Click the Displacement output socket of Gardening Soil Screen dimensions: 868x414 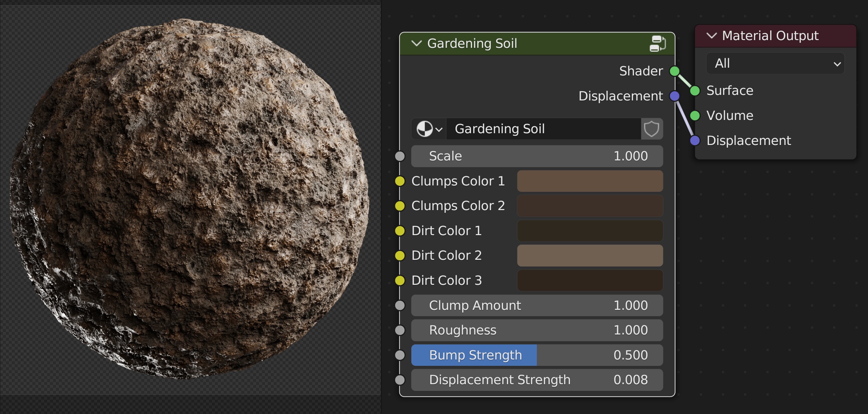[x=674, y=96]
